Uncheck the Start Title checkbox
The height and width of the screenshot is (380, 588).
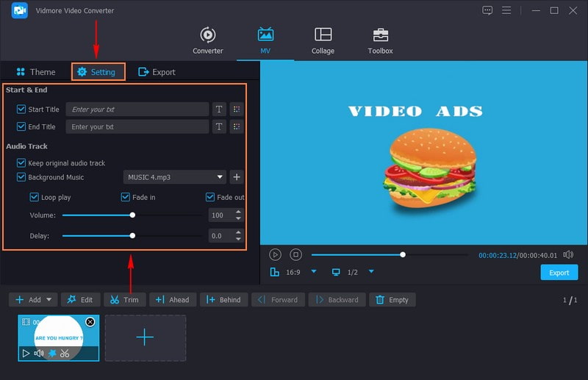coord(21,110)
